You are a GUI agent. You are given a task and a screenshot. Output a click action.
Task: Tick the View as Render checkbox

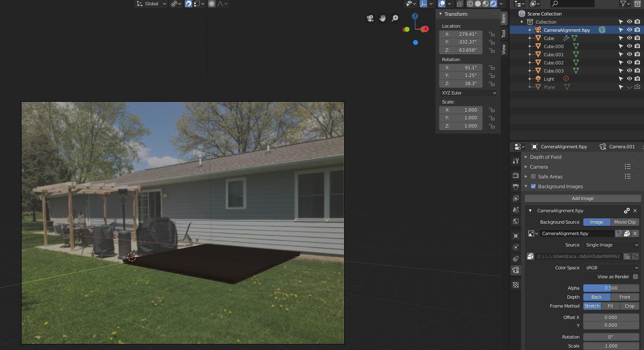[635, 277]
